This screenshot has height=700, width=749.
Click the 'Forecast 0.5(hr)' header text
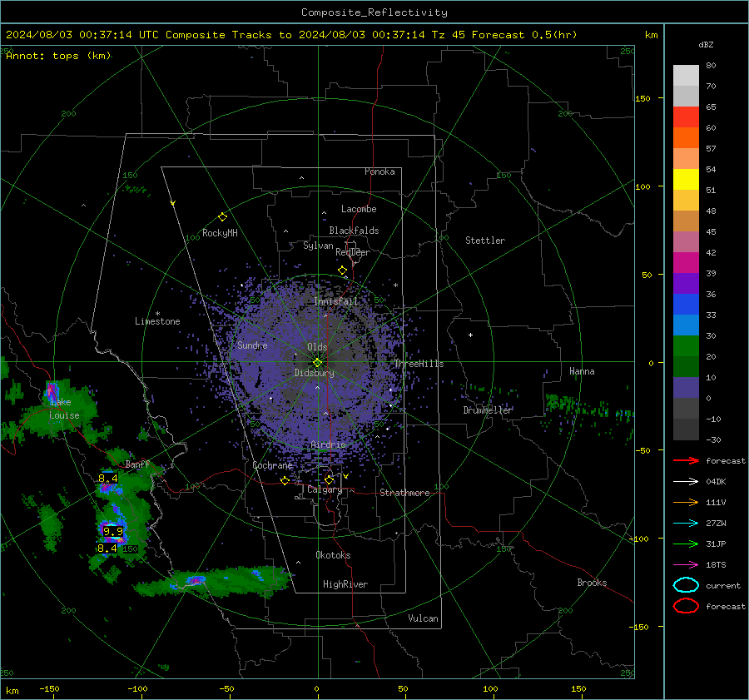pos(524,35)
